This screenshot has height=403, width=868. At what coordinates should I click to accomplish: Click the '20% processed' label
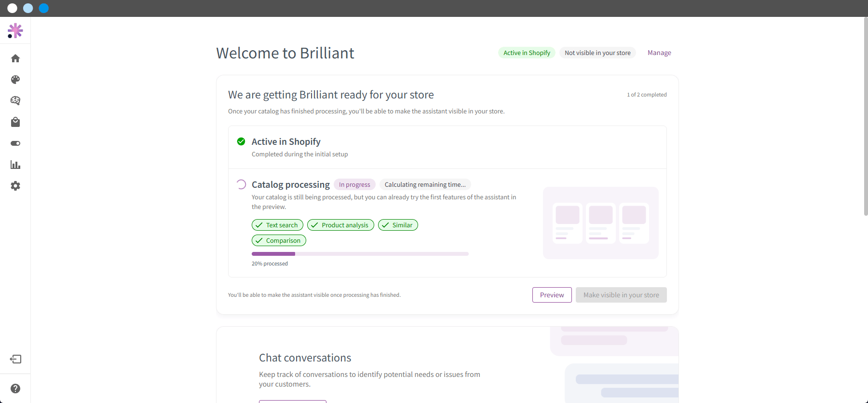click(x=270, y=264)
